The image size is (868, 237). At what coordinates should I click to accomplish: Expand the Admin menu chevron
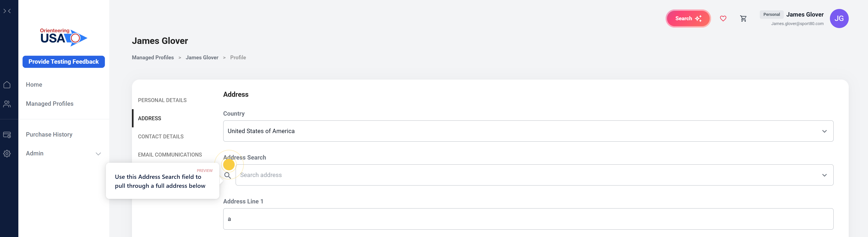point(98,154)
